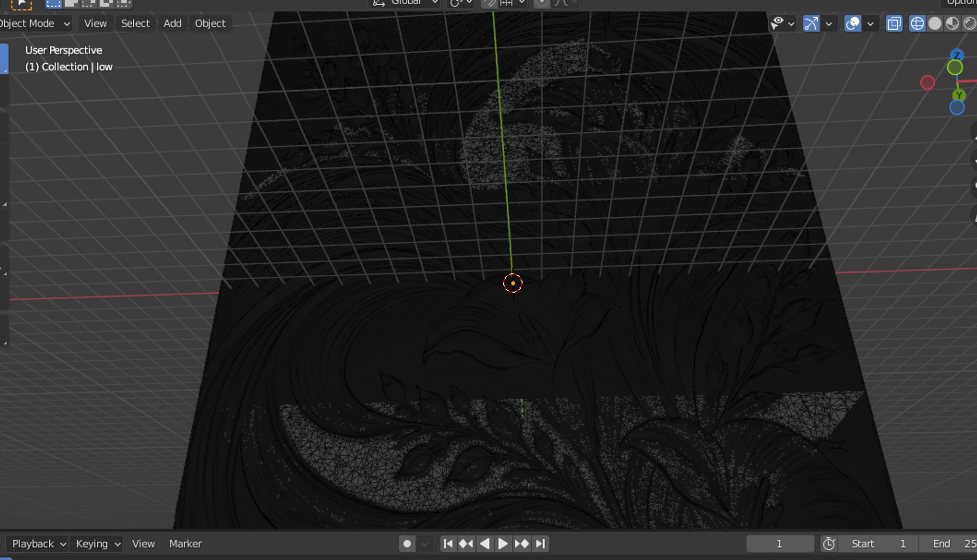Jump to the next keyframe
The height and width of the screenshot is (560, 977).
pyautogui.click(x=522, y=543)
